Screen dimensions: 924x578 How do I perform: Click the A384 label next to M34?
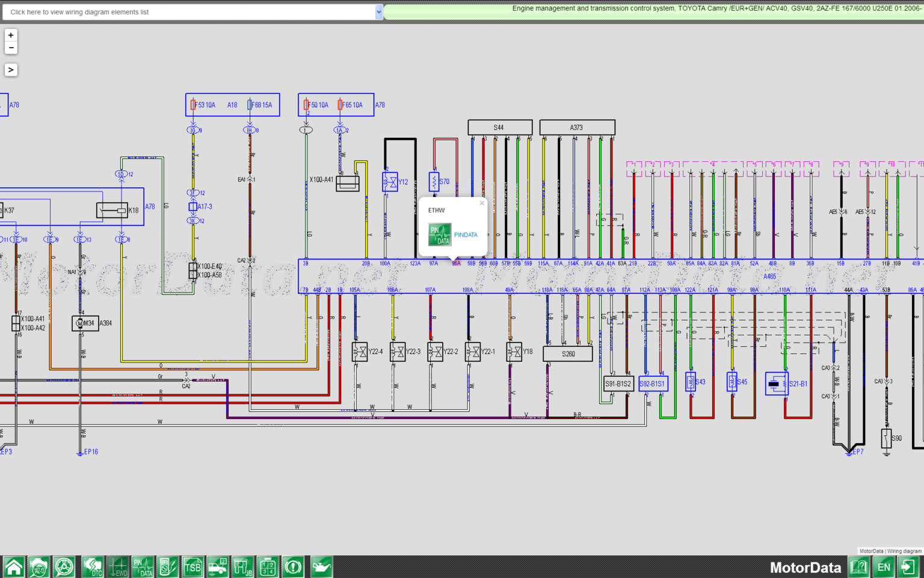coord(106,323)
